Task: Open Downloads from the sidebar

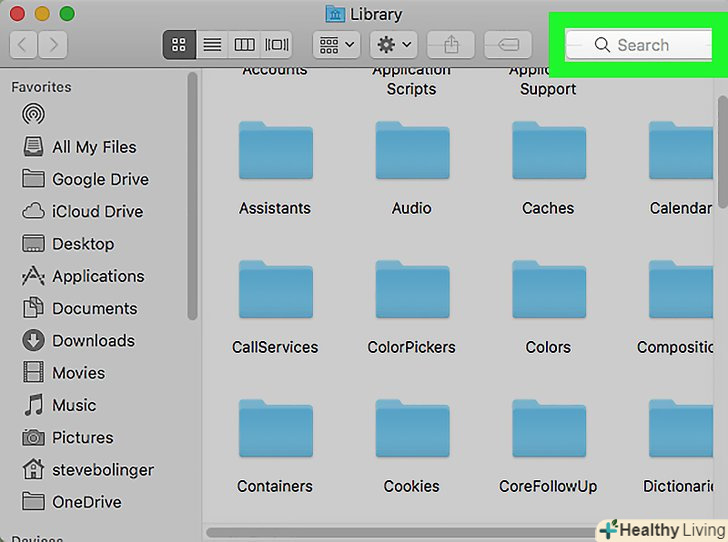Action: (78, 340)
